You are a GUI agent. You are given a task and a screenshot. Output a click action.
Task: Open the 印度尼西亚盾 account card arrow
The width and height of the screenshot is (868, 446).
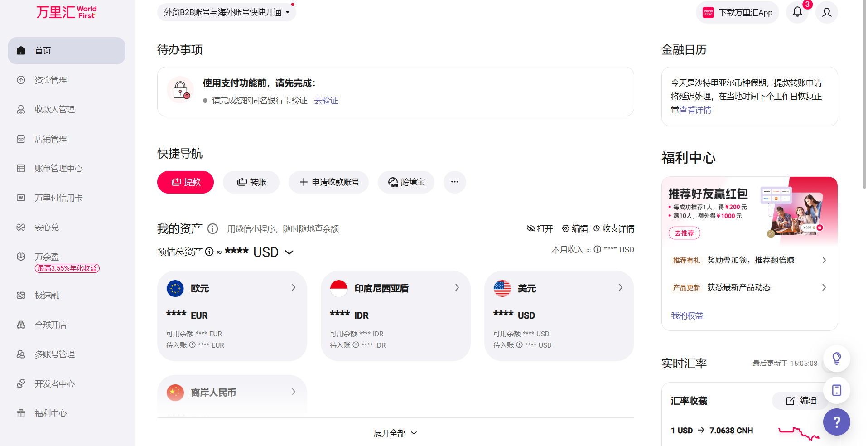pyautogui.click(x=457, y=287)
